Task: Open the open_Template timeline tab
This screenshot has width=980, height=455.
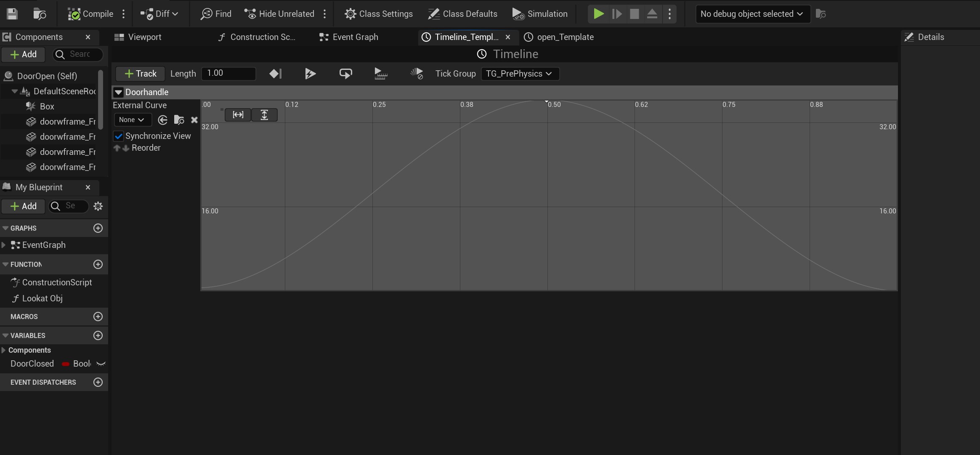Action: [559, 37]
